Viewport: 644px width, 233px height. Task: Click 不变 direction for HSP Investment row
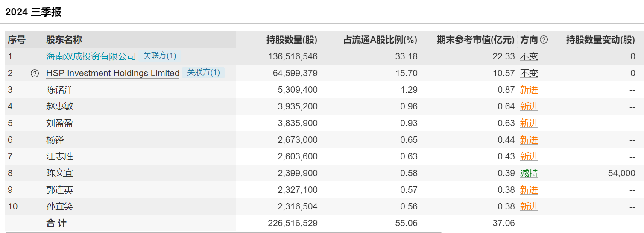[x=529, y=73]
